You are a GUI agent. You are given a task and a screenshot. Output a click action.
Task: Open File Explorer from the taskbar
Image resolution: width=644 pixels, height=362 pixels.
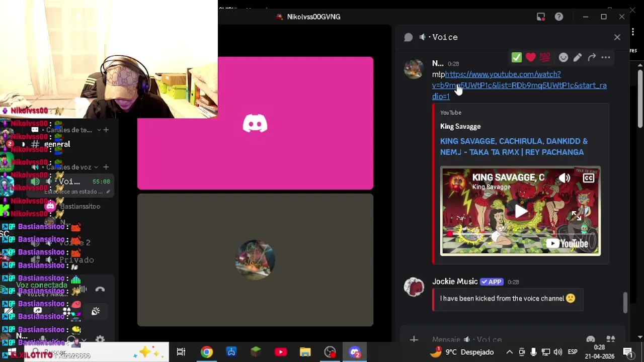click(x=305, y=352)
